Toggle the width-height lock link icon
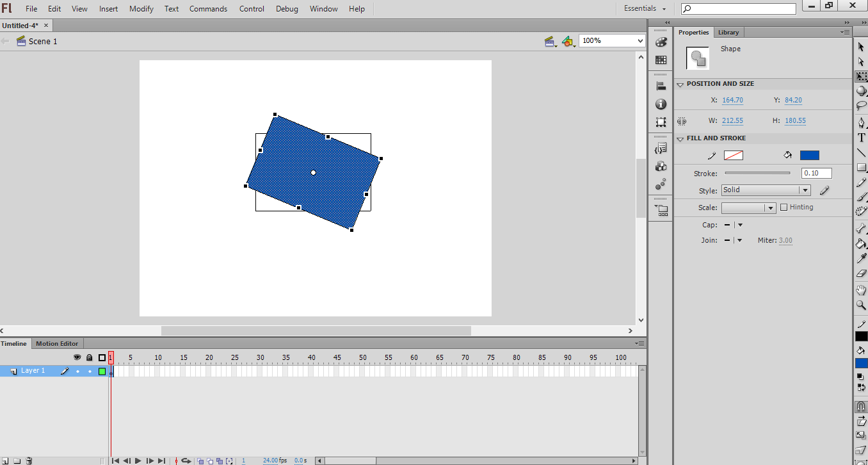 pos(682,121)
